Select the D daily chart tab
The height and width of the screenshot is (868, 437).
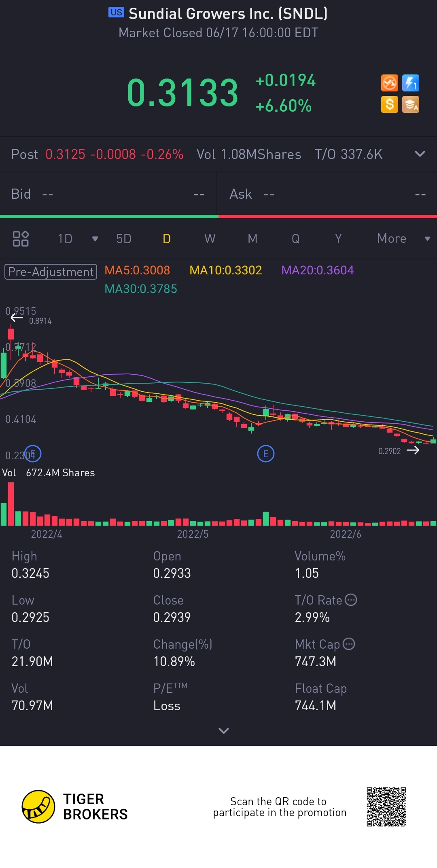click(167, 239)
